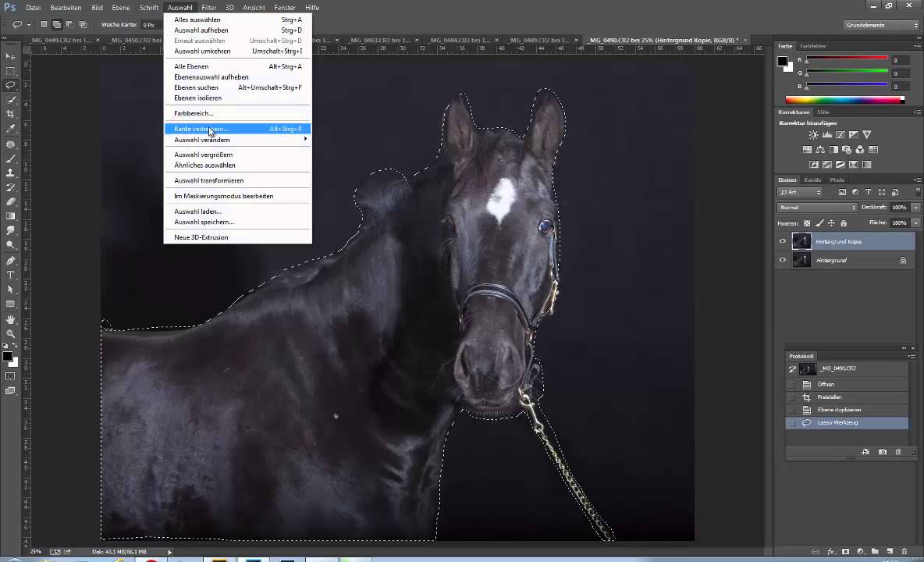Select the Pen tool
924x562 pixels.
(11, 261)
